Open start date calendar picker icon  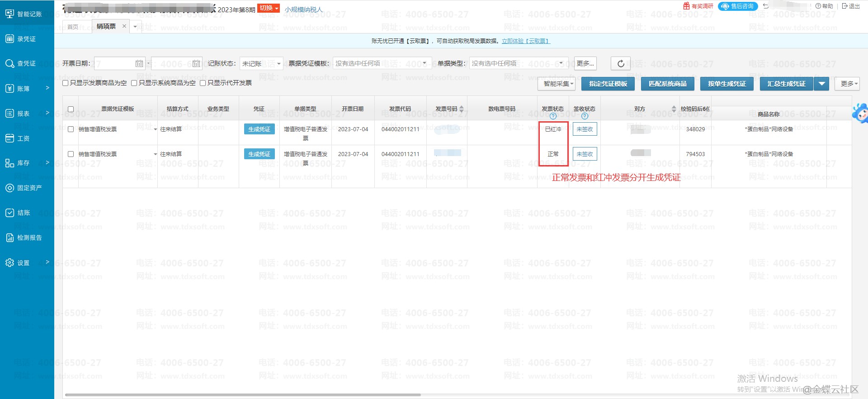tap(139, 64)
